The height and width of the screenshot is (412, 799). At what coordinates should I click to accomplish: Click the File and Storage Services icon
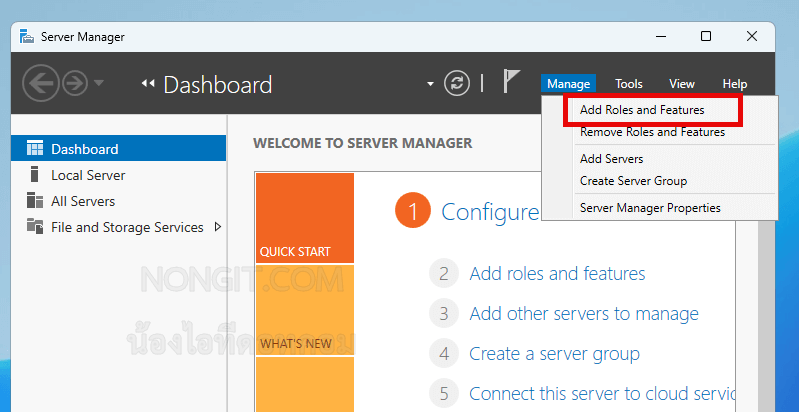pos(35,226)
